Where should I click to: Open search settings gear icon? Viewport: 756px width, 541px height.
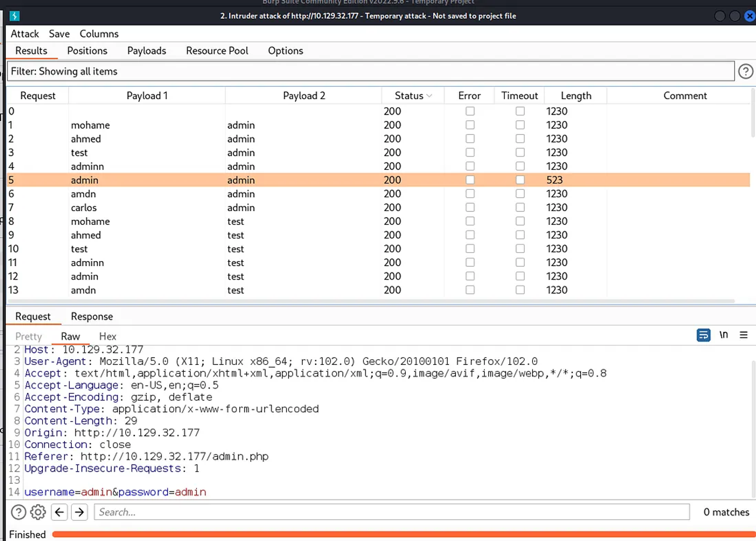click(38, 512)
